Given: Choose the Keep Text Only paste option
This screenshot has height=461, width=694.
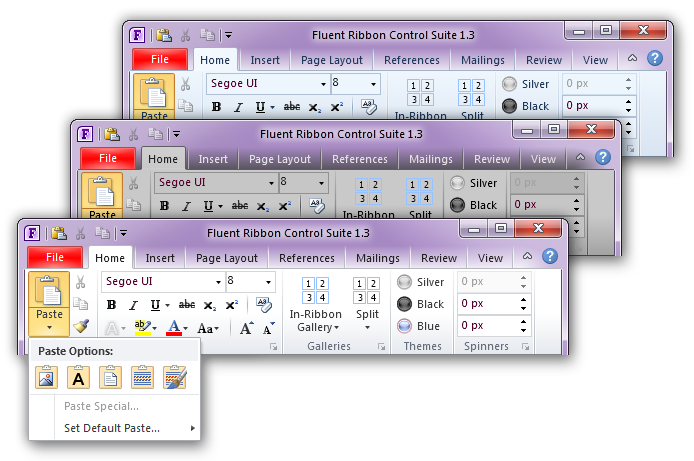Looking at the screenshot, I should (78, 377).
